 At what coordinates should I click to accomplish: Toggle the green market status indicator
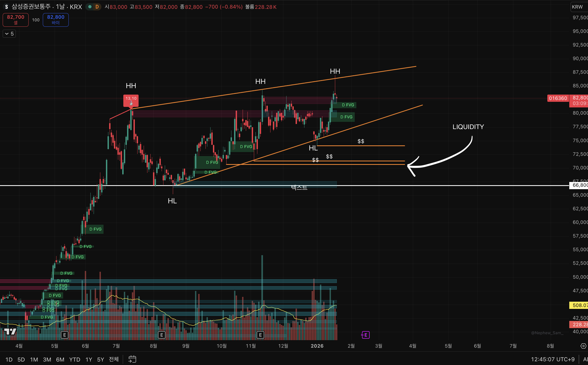tap(90, 7)
